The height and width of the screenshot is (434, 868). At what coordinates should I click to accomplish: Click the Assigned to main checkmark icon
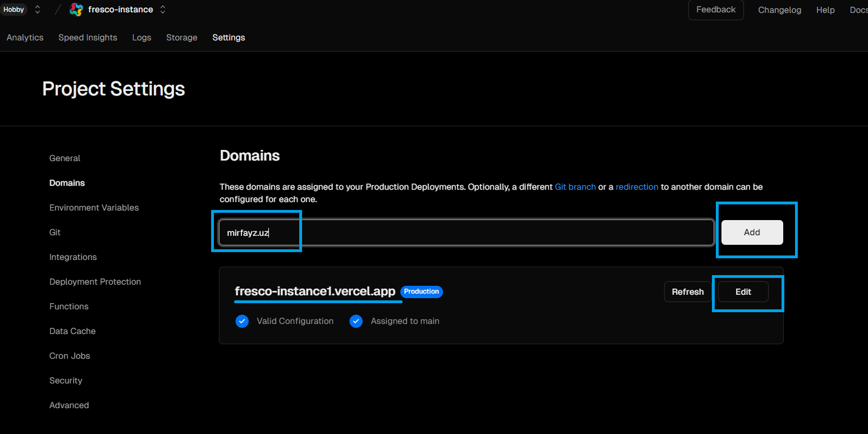(x=356, y=321)
